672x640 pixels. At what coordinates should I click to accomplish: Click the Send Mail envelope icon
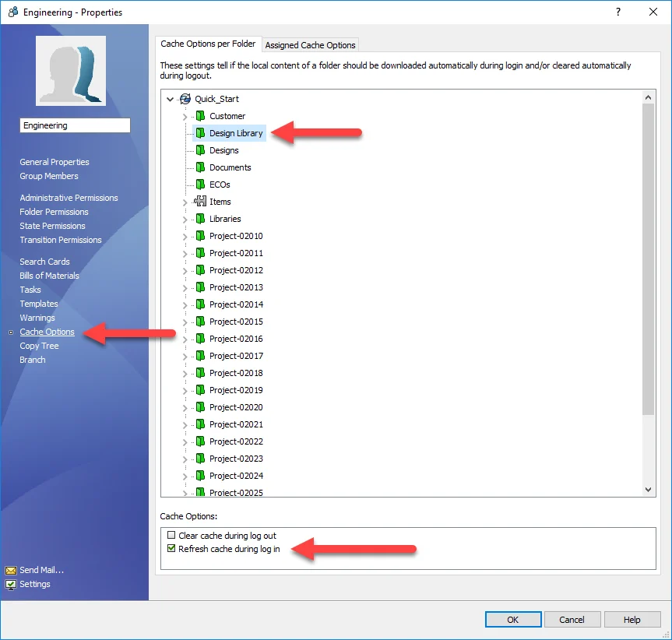pyautogui.click(x=11, y=570)
